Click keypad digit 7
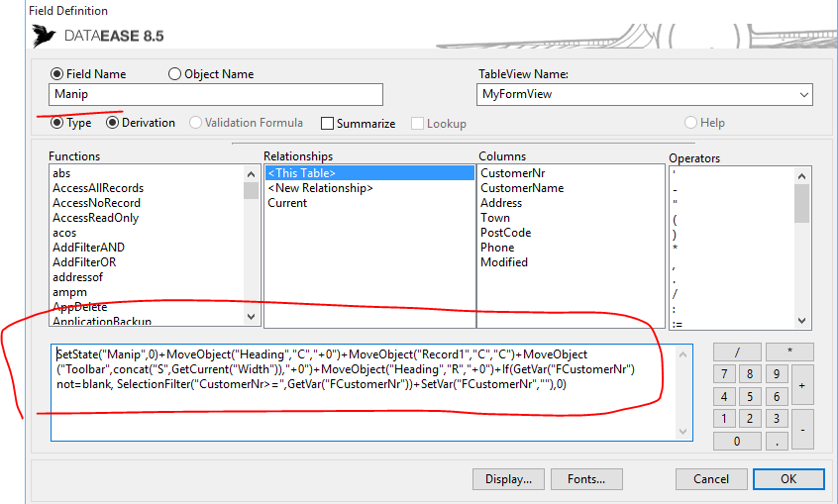The width and height of the screenshot is (838, 504). (x=724, y=374)
